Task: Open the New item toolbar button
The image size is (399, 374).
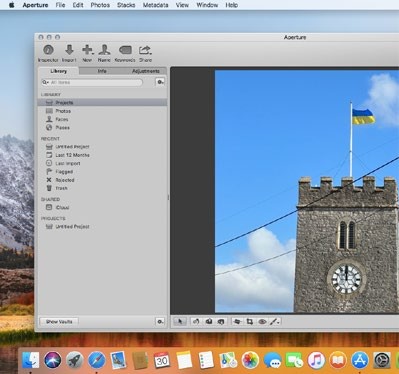Action: pyautogui.click(x=87, y=53)
